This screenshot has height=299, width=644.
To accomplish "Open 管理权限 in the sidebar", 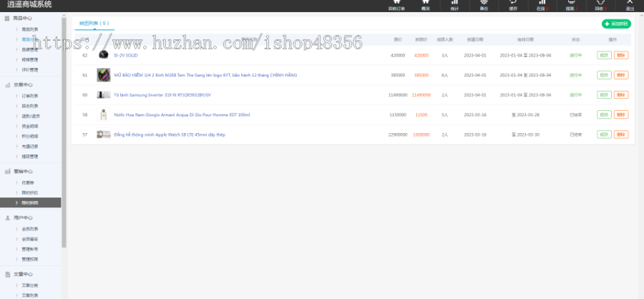I will pyautogui.click(x=29, y=259).
